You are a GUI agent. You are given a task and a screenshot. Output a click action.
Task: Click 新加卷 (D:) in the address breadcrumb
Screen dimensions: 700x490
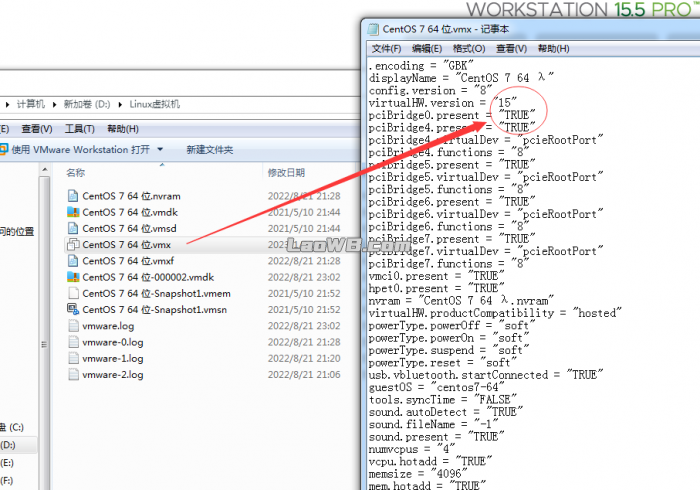coord(87,104)
